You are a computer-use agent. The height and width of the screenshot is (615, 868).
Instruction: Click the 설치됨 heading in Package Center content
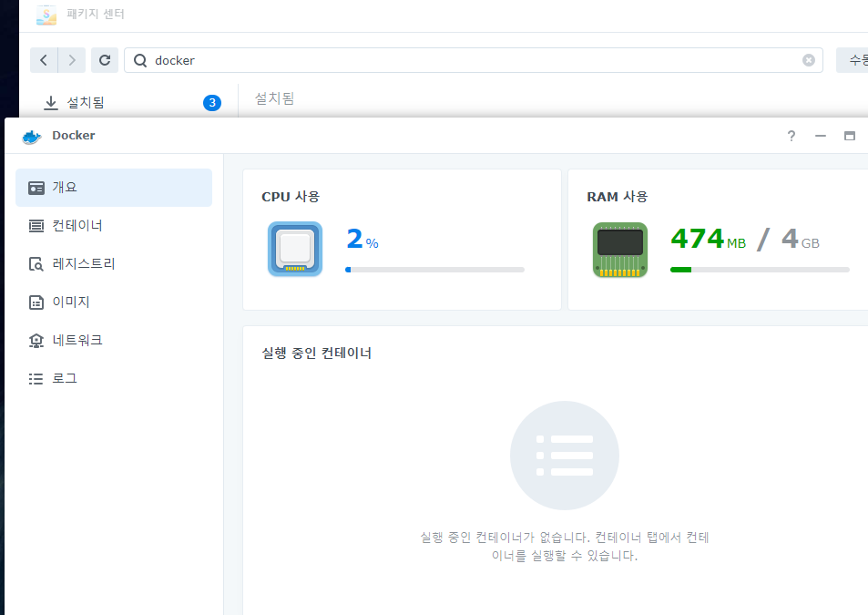274,98
